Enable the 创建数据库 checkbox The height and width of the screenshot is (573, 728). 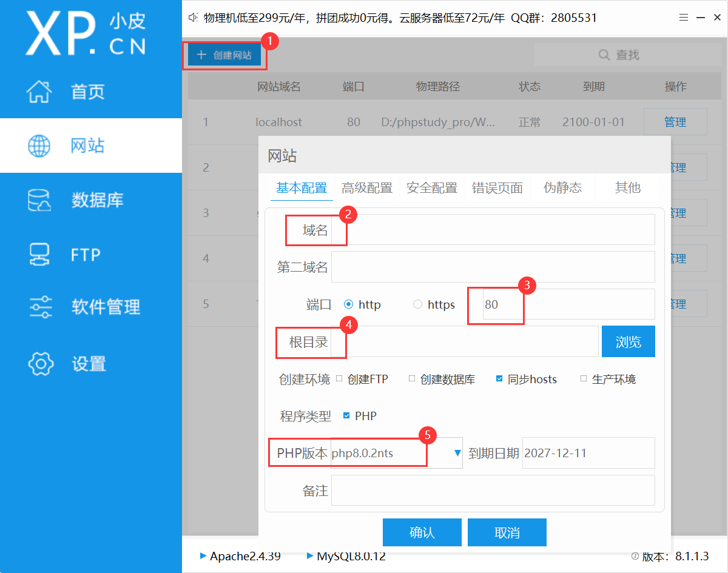412,379
